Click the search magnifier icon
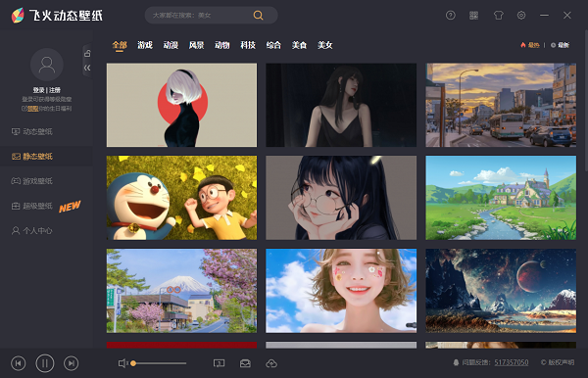Viewport: 588px width, 378px height. click(258, 15)
